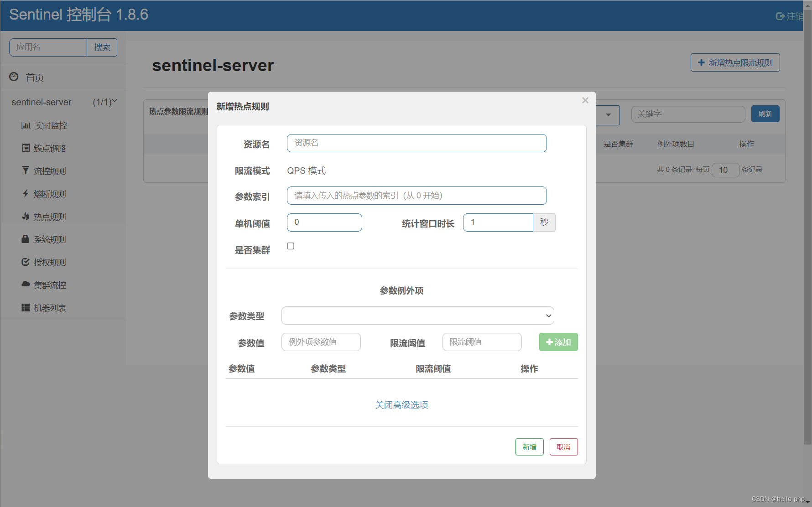This screenshot has width=812, height=507.
Task: Go to 簇点链路 menu item
Action: pyautogui.click(x=50, y=148)
